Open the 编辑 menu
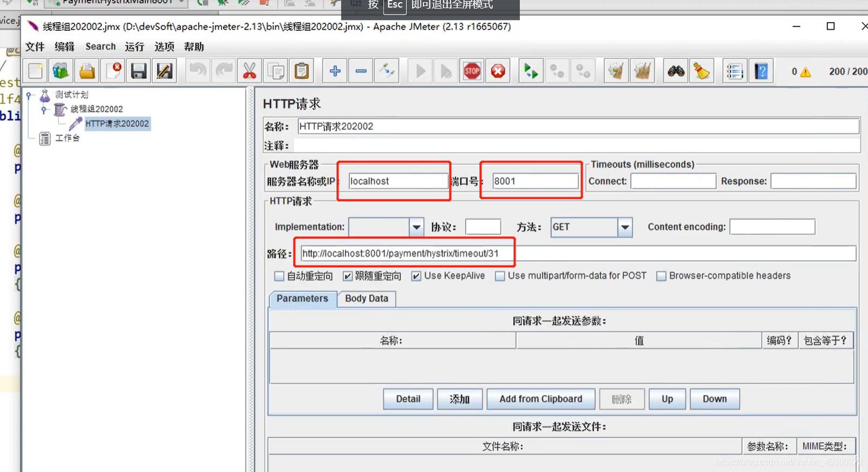Viewport: 868px width, 472px height. pos(64,47)
